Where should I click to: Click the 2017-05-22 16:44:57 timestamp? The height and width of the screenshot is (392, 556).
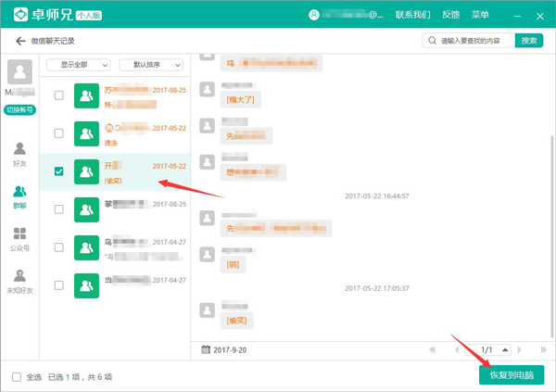(377, 196)
